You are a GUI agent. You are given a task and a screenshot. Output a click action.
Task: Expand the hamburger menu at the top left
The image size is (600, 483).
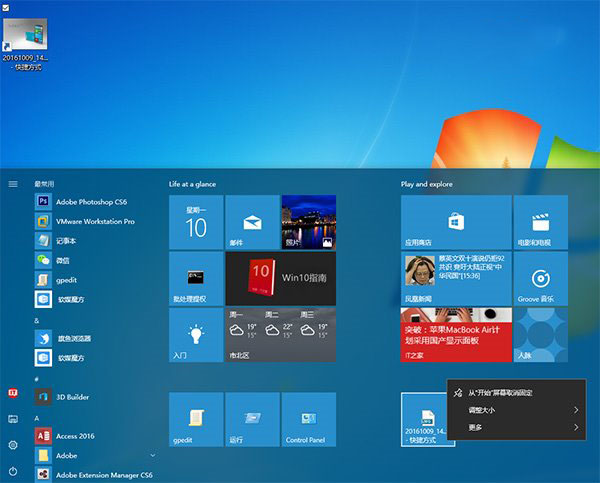13,184
